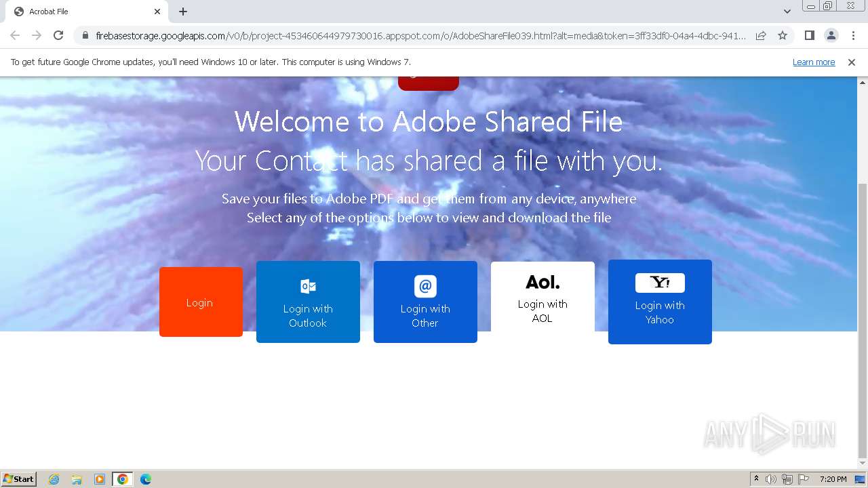868x488 pixels.
Task: Open network status tray icon
Action: click(787, 479)
